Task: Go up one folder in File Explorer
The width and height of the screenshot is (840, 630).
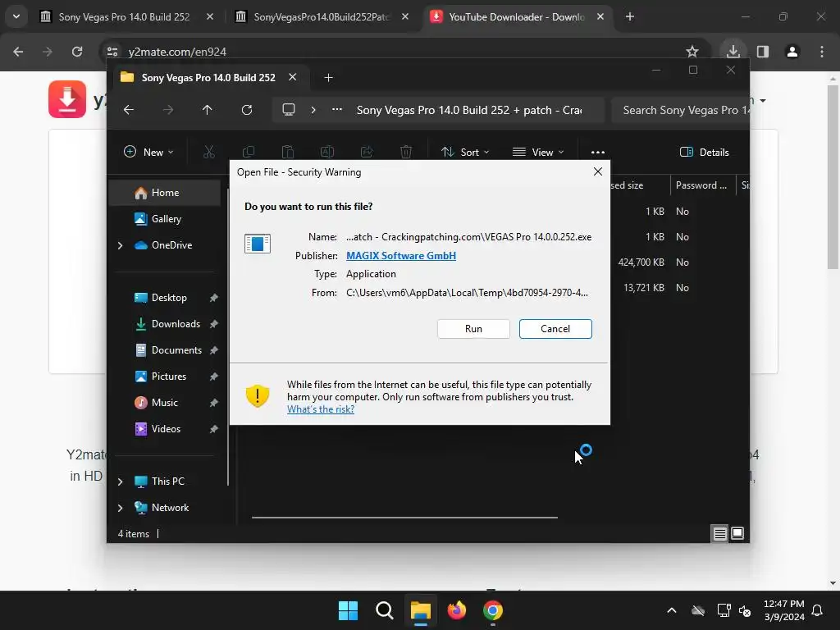Action: point(207,110)
